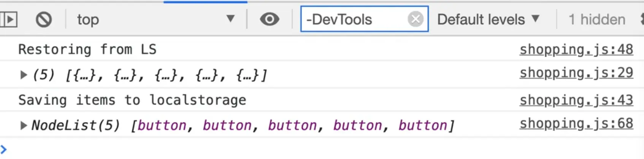The height and width of the screenshot is (159, 644).
Task: Clear the console with the ban icon
Action: (x=44, y=19)
